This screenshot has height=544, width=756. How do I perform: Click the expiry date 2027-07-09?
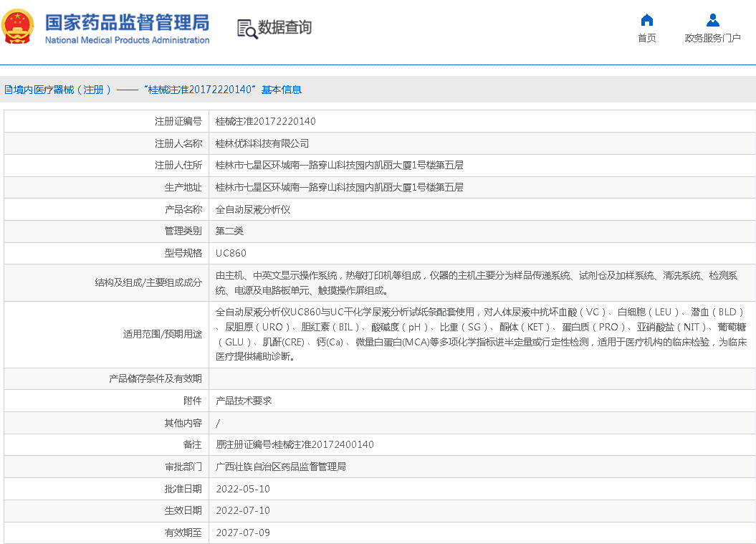243,533
